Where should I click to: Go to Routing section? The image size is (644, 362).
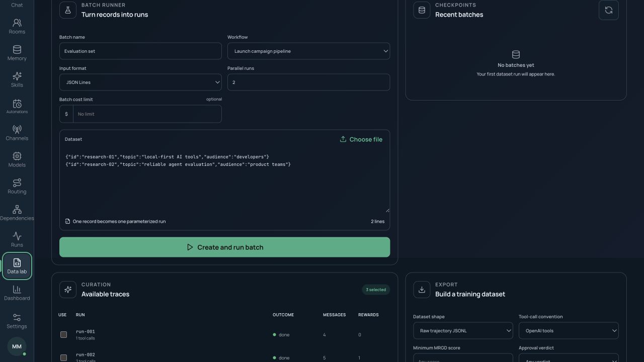17,186
